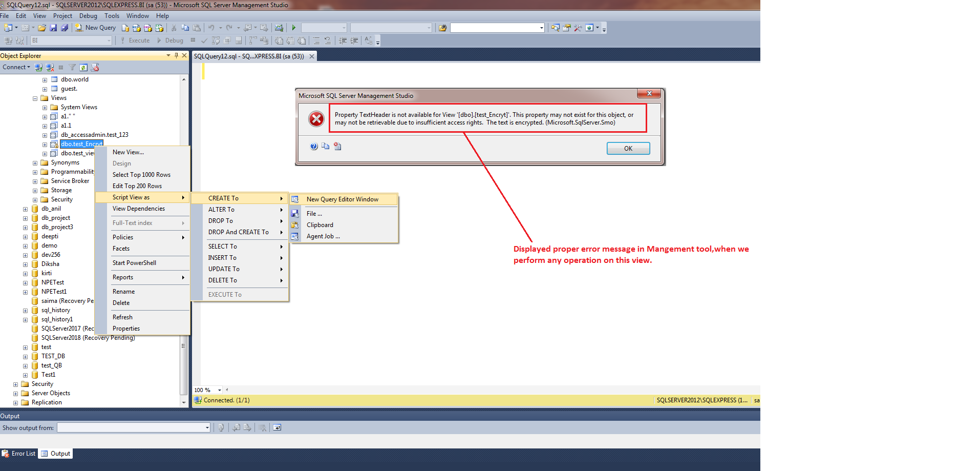Select SELECT To in the script menu
Screen dimensions: 980x471
(x=240, y=247)
